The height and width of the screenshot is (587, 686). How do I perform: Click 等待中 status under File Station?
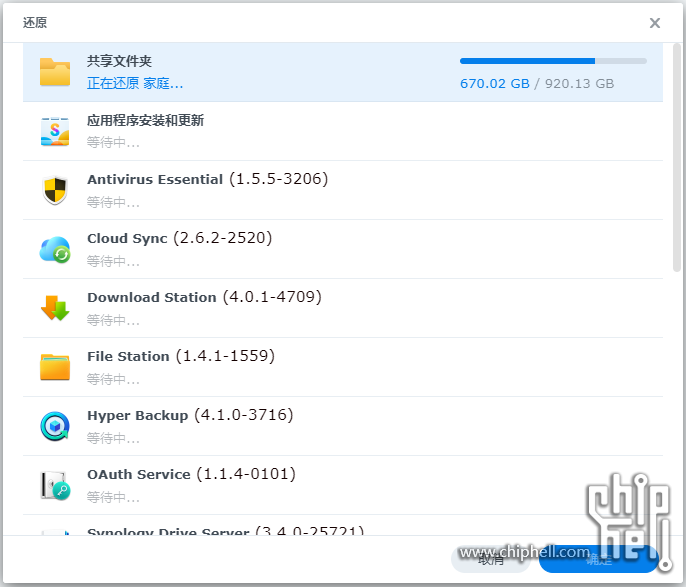coord(113,379)
